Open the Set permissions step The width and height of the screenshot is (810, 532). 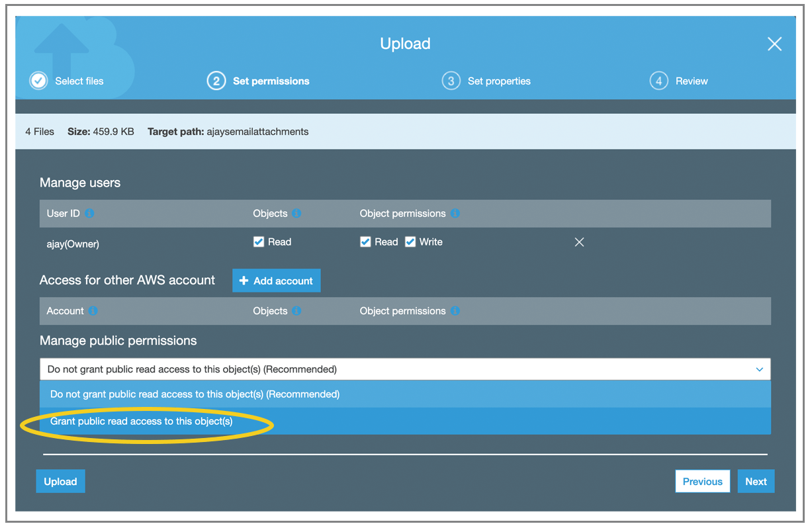[271, 81]
